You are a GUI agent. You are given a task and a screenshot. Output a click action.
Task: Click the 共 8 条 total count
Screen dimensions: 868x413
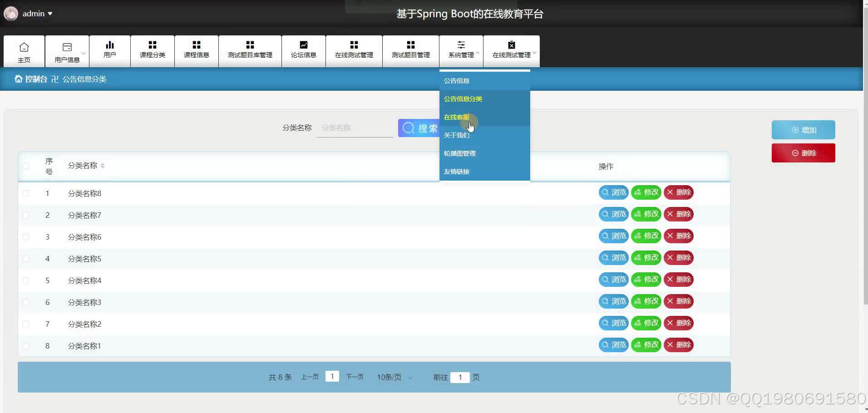coord(280,377)
